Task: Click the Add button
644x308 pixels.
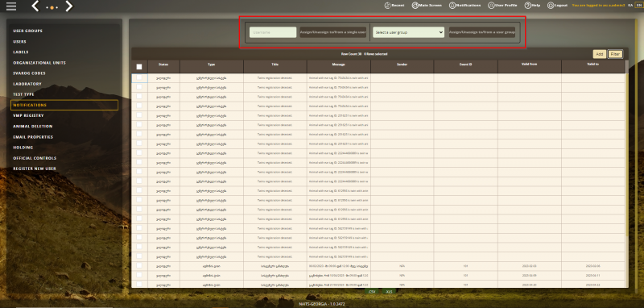Action: point(599,54)
